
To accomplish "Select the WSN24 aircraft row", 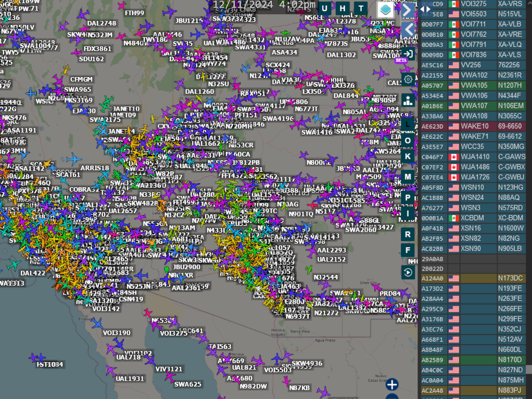I will coord(473,197).
